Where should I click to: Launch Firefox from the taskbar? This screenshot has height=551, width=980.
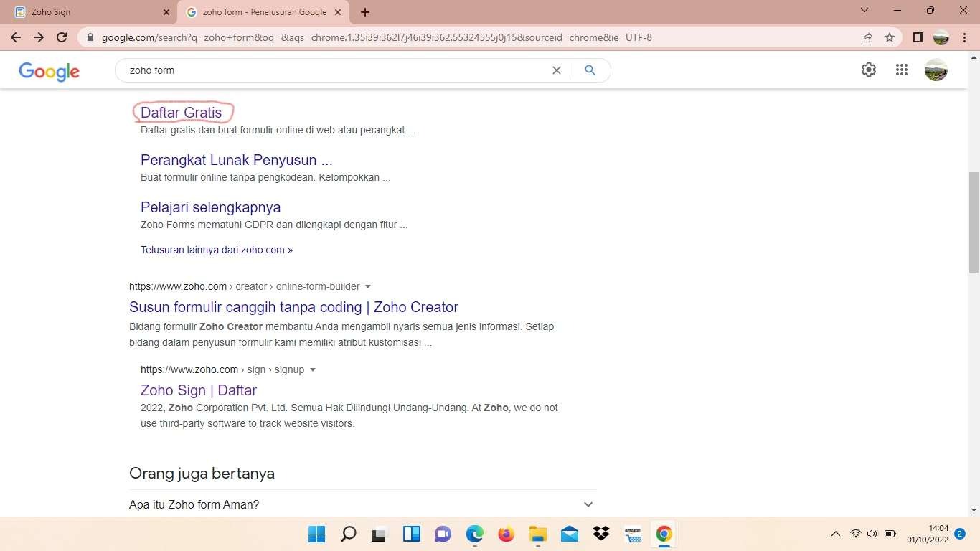(x=506, y=534)
